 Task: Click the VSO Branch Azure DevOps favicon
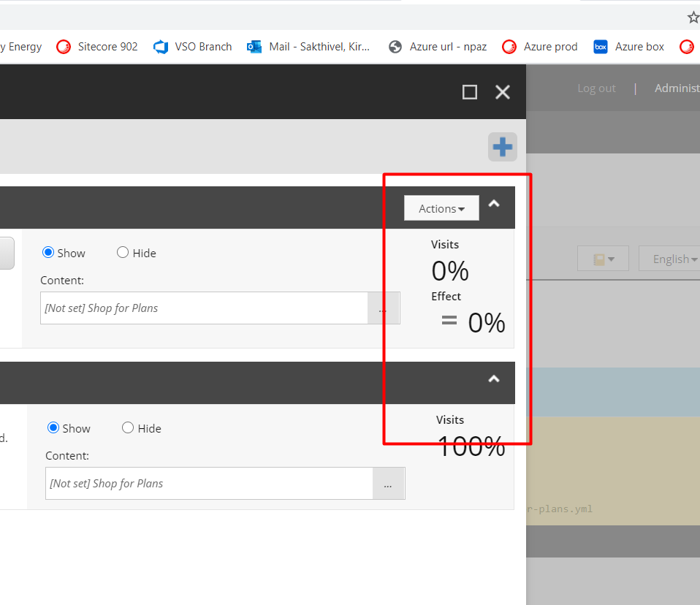point(161,47)
